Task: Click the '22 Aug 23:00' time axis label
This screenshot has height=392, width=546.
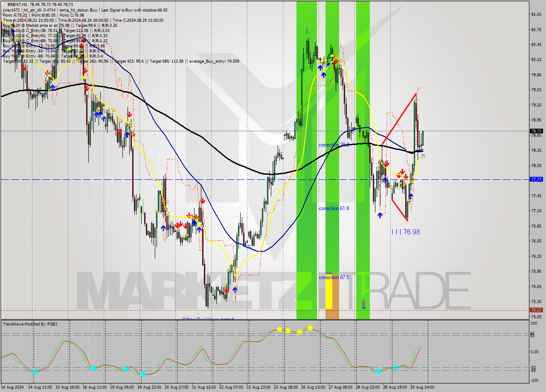Action: click(259, 387)
